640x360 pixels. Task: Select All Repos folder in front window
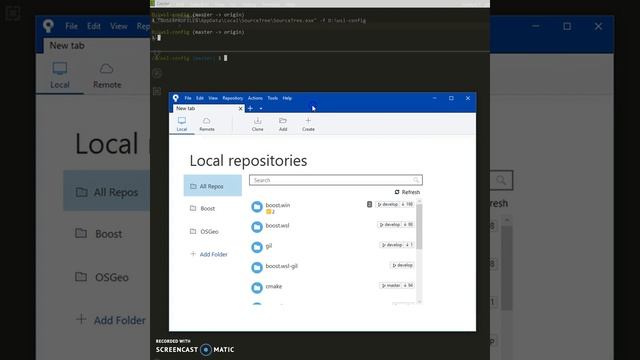(x=213, y=186)
